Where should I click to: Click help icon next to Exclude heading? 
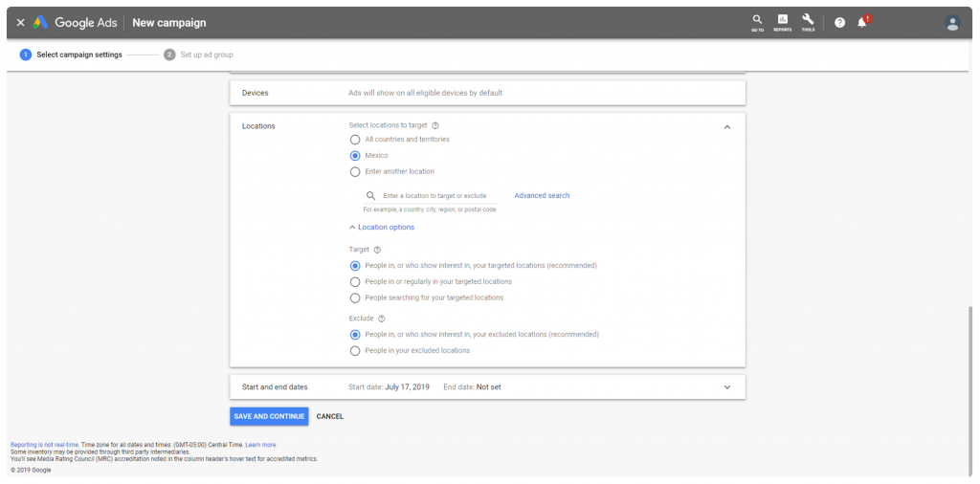[x=382, y=319]
